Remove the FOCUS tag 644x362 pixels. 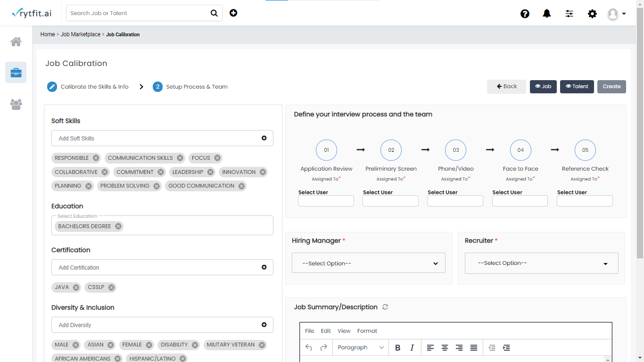(217, 158)
